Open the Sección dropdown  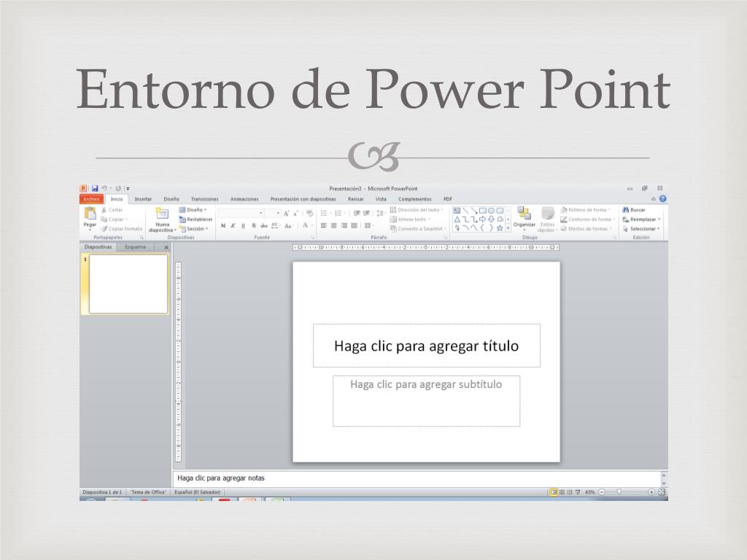194,229
